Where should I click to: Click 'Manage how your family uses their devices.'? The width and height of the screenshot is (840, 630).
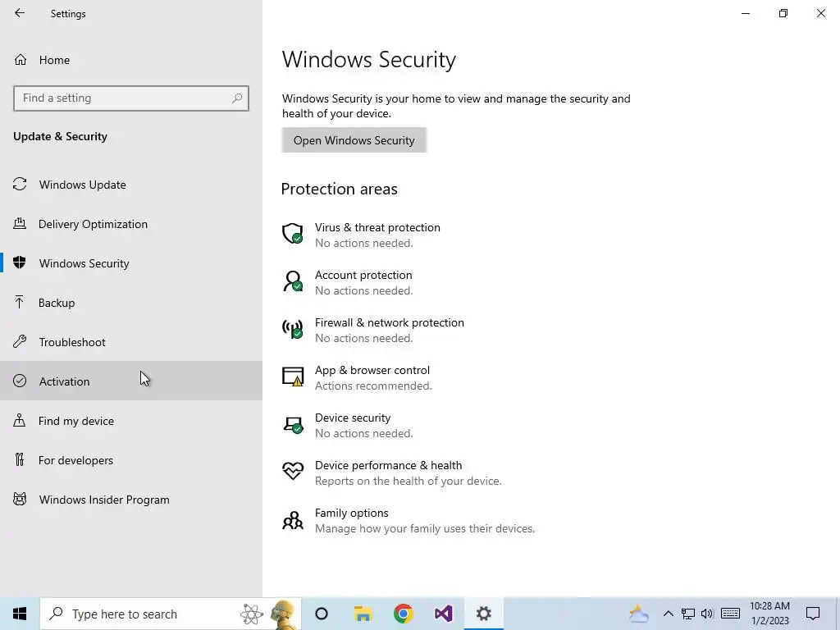point(425,529)
